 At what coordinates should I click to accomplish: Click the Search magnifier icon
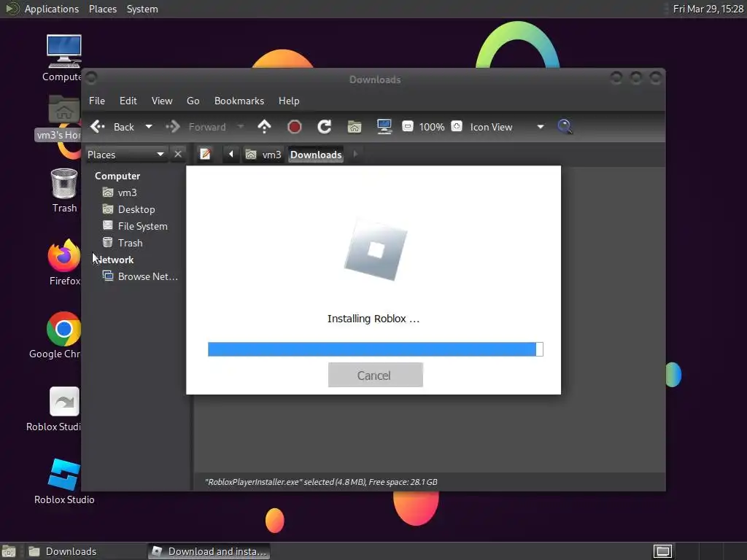(x=565, y=127)
